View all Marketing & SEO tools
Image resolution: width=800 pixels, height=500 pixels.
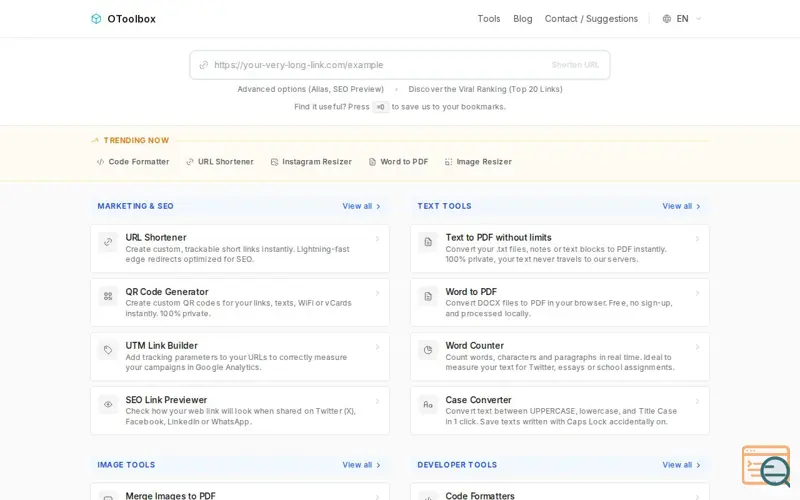[361, 206]
